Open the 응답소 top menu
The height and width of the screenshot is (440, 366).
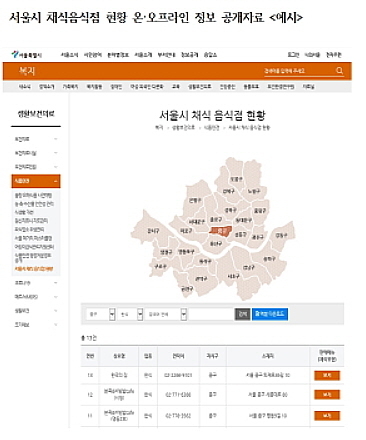[x=210, y=55]
